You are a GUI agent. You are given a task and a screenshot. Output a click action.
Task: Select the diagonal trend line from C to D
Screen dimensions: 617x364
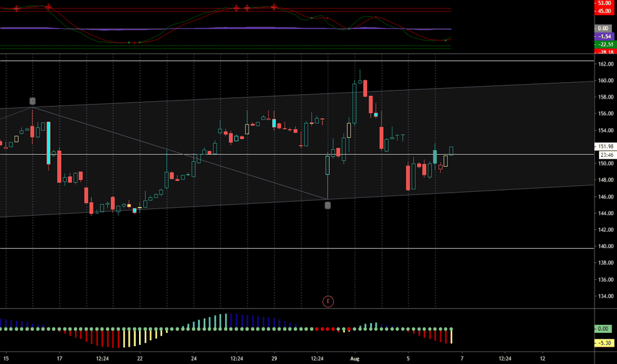coord(180,153)
